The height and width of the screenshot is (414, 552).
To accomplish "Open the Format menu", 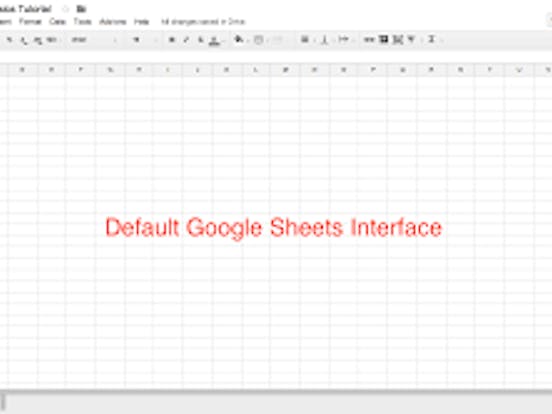I will point(30,22).
